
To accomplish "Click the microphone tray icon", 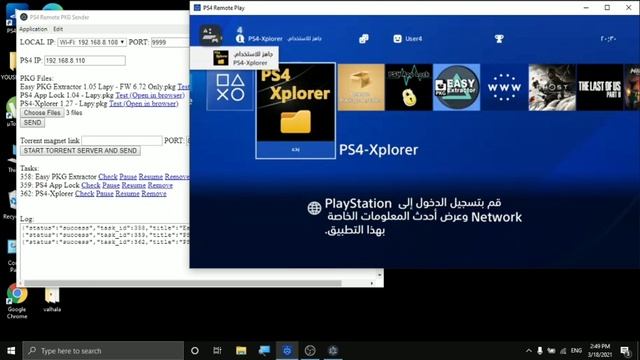I will click(540, 351).
